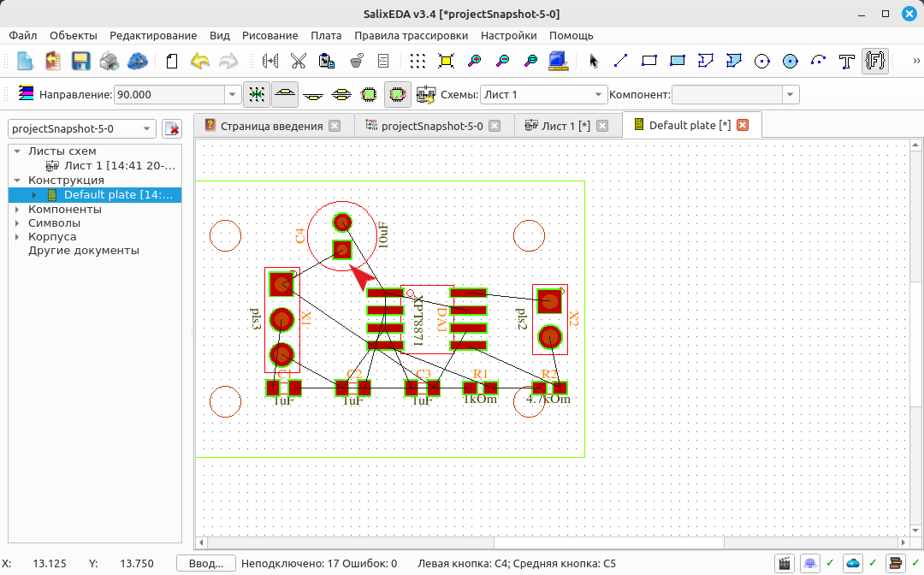This screenshot has width=924, height=575.
Task: Select the Text tool icon
Action: point(847,61)
